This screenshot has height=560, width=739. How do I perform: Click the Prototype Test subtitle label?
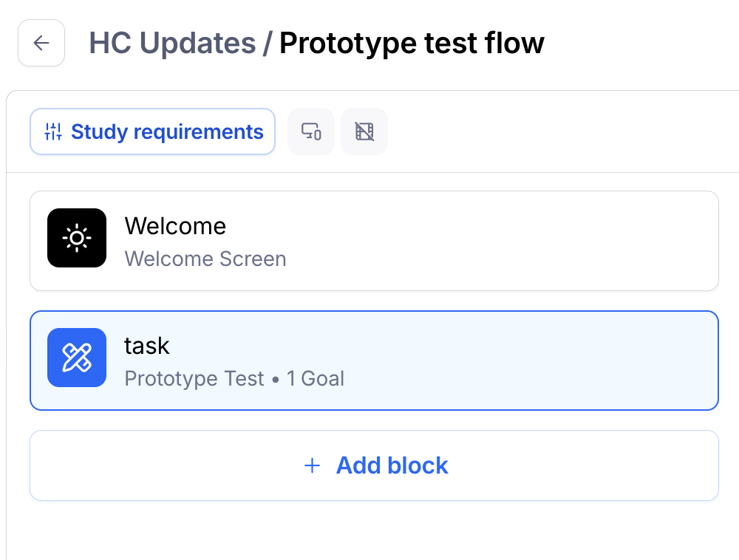coord(194,378)
